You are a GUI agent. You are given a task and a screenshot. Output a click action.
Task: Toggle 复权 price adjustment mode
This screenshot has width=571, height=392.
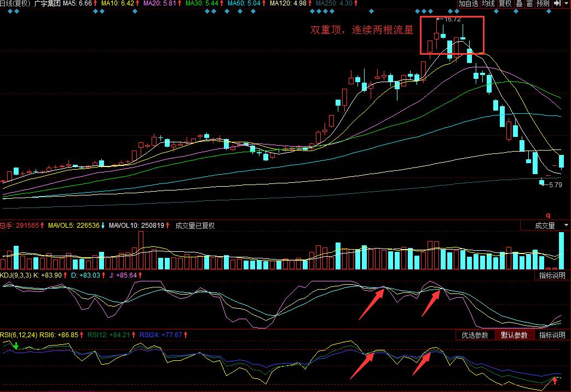[504, 4]
